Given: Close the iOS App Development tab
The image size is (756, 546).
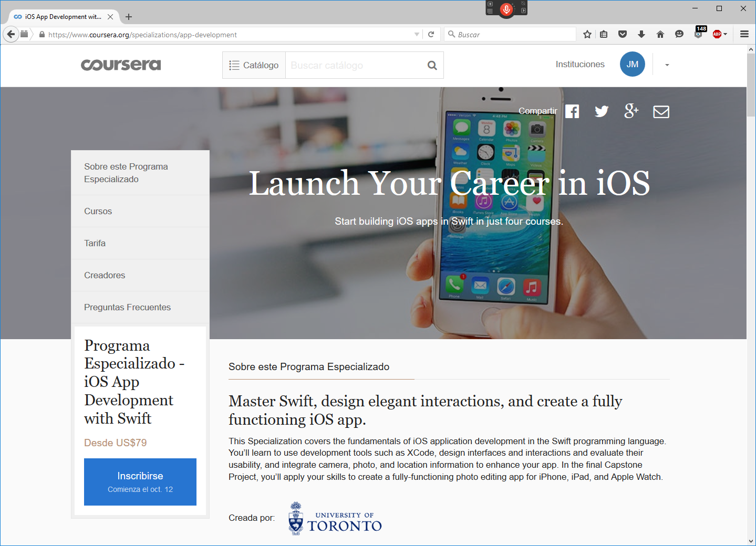Looking at the screenshot, I should [x=110, y=17].
